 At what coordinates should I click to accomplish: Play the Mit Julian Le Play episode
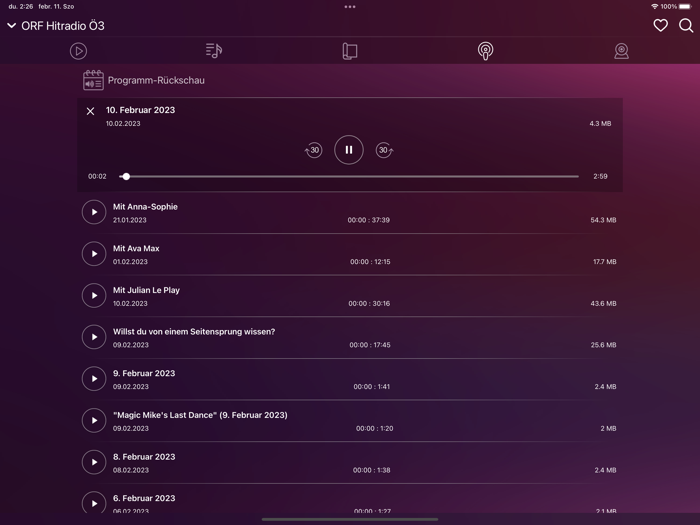pos(94,296)
